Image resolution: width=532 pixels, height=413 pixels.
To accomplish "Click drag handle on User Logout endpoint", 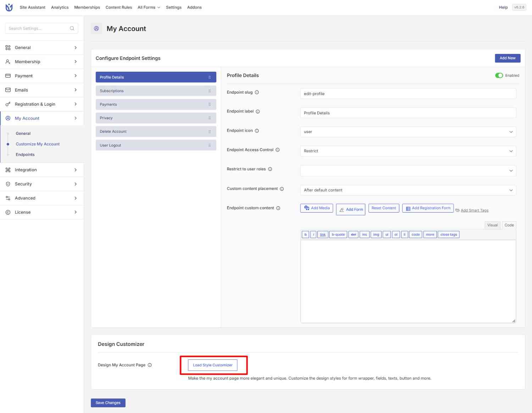I will point(210,145).
